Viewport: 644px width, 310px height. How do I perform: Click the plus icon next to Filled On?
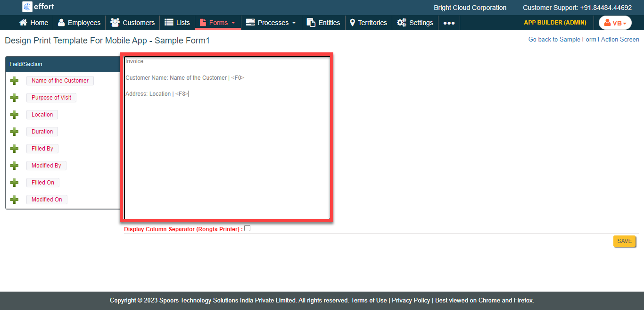(14, 183)
